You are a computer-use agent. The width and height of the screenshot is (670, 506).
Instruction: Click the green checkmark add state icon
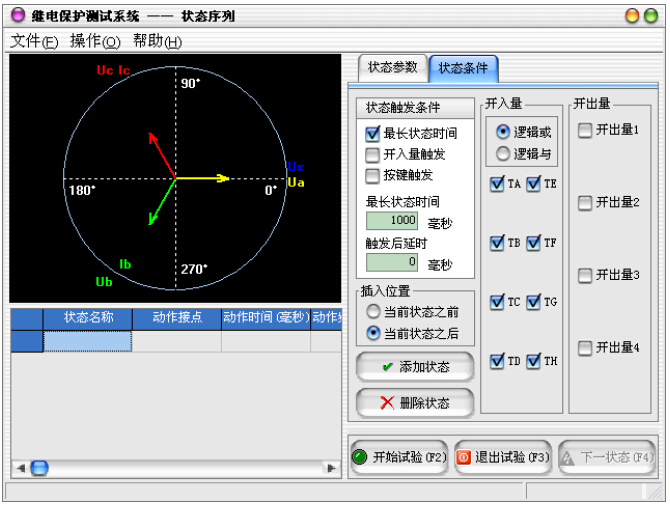(387, 367)
